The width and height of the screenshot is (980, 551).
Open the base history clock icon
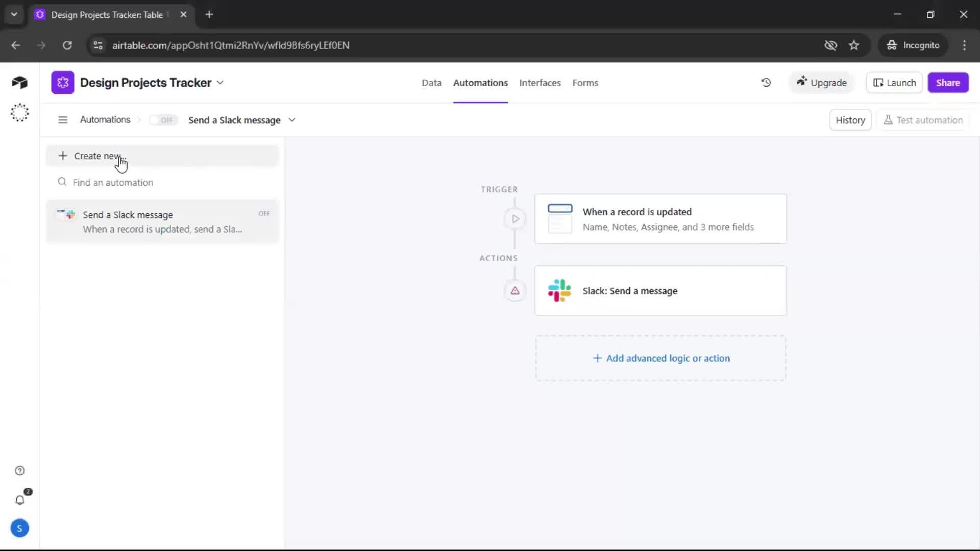tap(766, 83)
